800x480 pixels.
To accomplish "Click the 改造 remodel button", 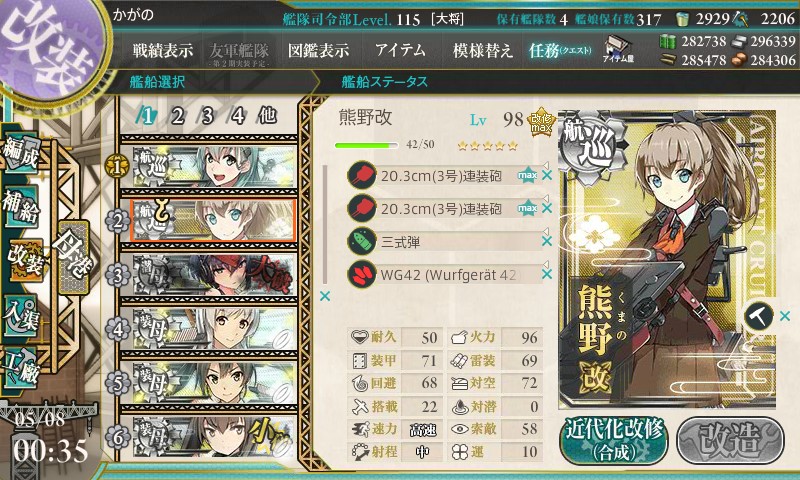I will (x=730, y=441).
